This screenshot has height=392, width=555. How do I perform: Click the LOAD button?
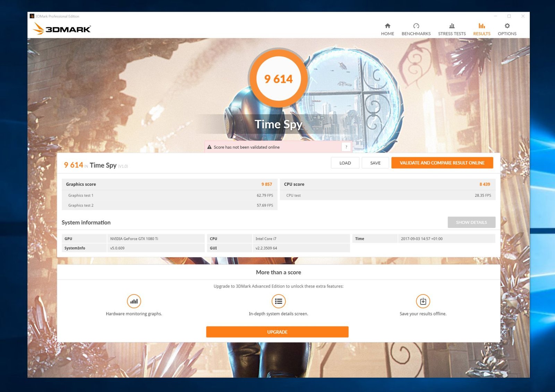tap(345, 163)
